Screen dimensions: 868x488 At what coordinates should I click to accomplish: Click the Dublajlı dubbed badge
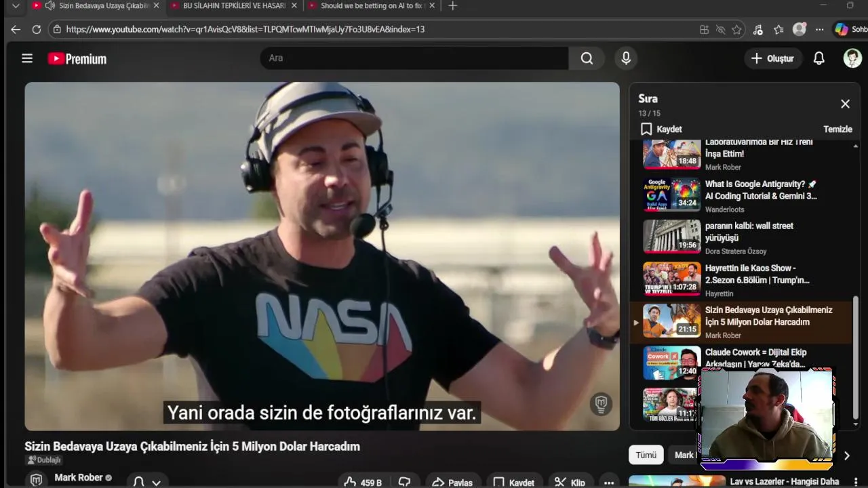pyautogui.click(x=43, y=460)
